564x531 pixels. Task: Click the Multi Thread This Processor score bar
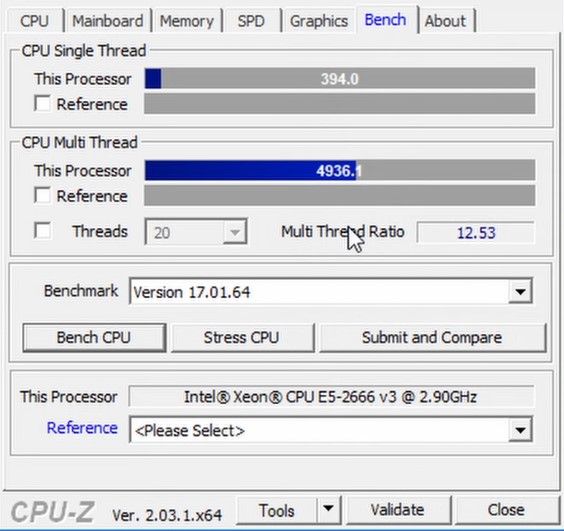(340, 170)
